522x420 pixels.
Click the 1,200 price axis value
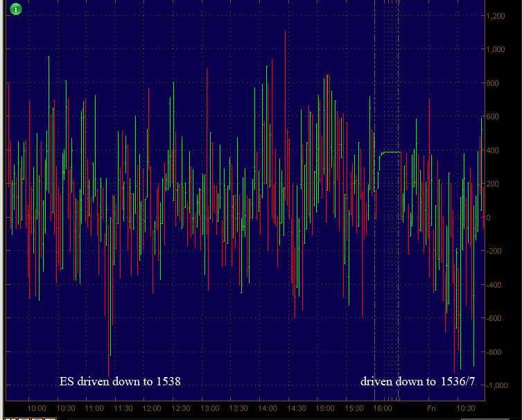(x=496, y=16)
